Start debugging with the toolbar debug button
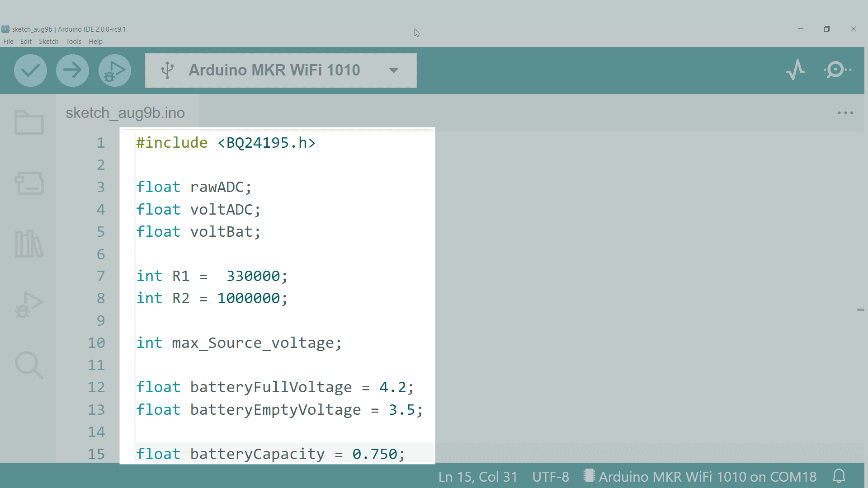Screen dimensions: 868x488 (x=114, y=70)
